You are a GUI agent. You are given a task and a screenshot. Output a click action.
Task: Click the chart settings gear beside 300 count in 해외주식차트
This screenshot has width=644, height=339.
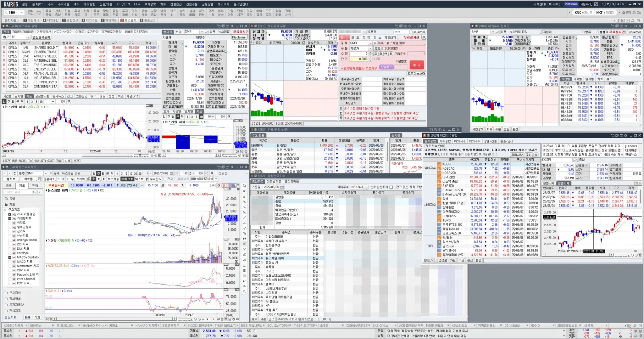tap(212, 173)
